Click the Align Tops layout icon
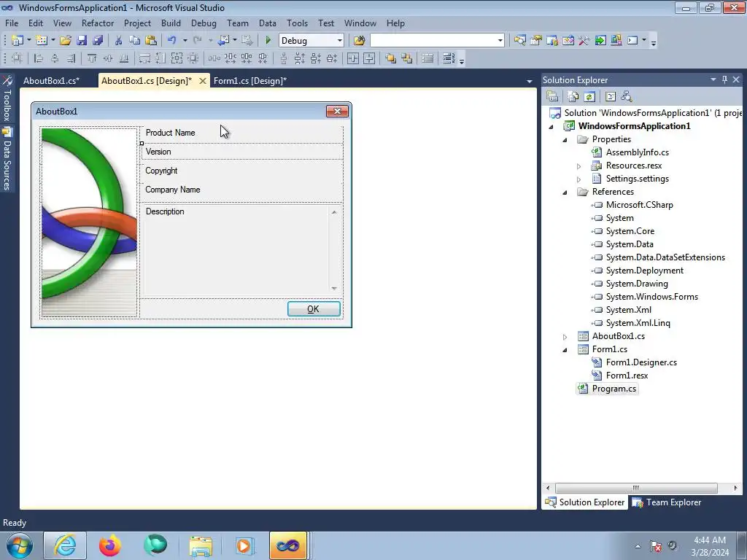Viewport: 747px width, 560px height. (x=91, y=58)
